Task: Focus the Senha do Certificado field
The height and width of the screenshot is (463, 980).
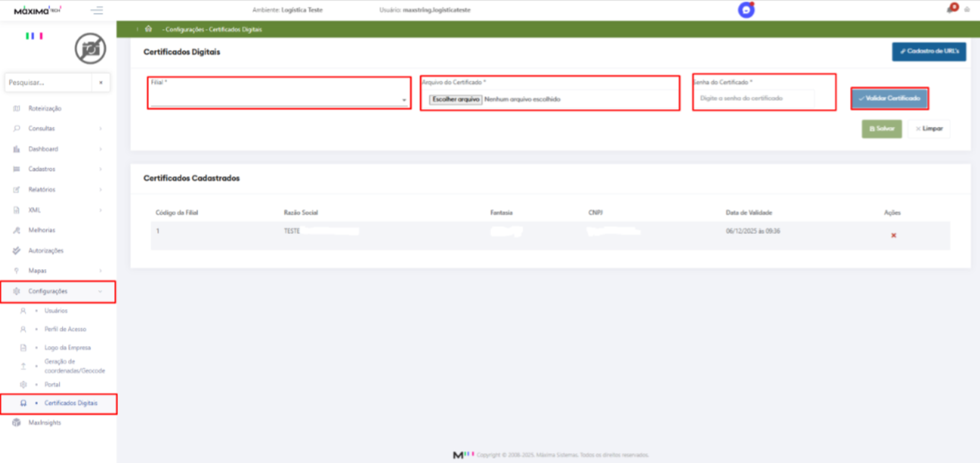Action: coord(756,99)
